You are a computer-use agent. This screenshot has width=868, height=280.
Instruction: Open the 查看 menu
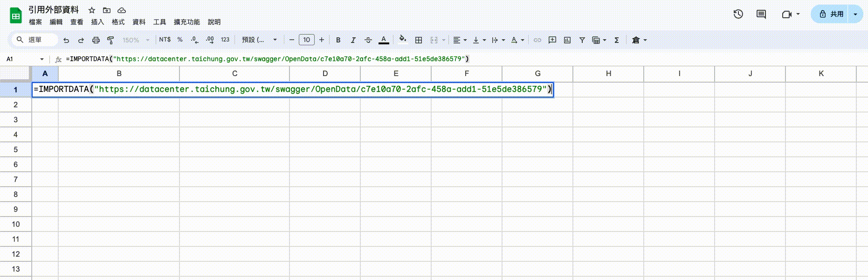click(77, 22)
